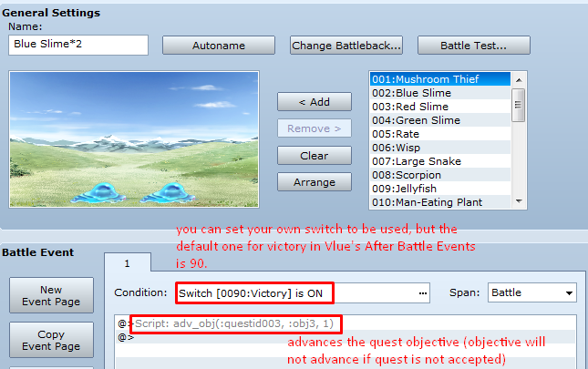Viewport: 588px width, 369px height.
Task: Open Change Battleback dialog
Action: [x=346, y=46]
